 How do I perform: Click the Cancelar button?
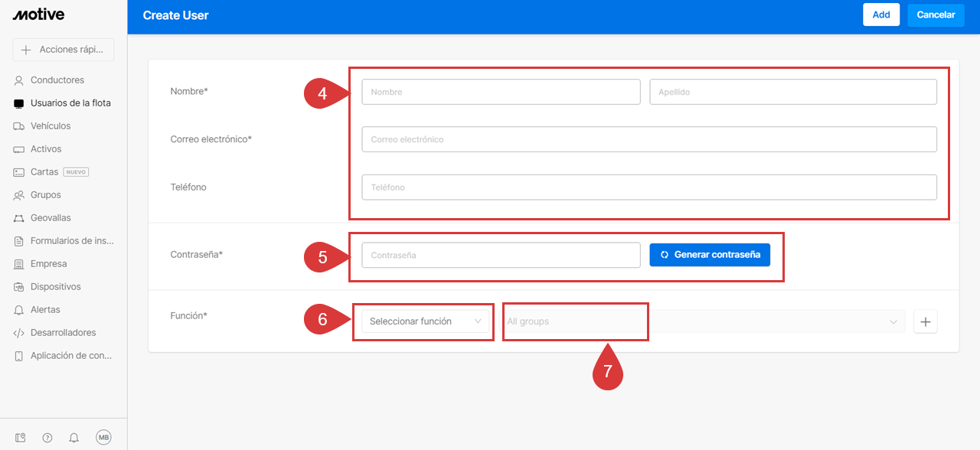(x=936, y=15)
